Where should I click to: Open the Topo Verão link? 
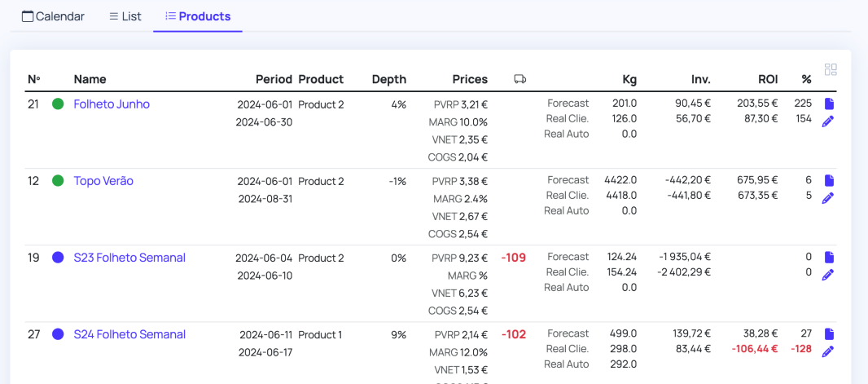coord(103,181)
